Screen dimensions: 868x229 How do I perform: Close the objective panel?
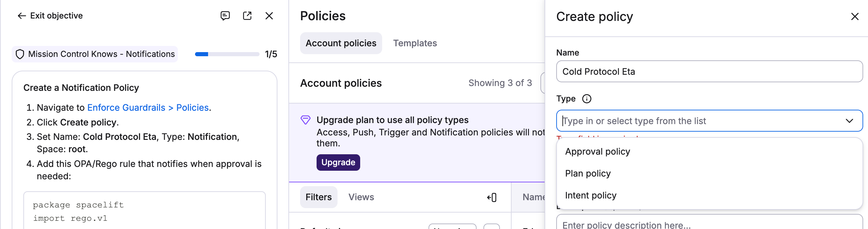(269, 16)
